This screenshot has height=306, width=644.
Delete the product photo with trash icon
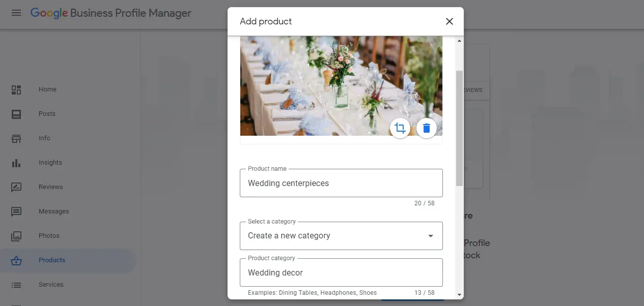point(427,128)
